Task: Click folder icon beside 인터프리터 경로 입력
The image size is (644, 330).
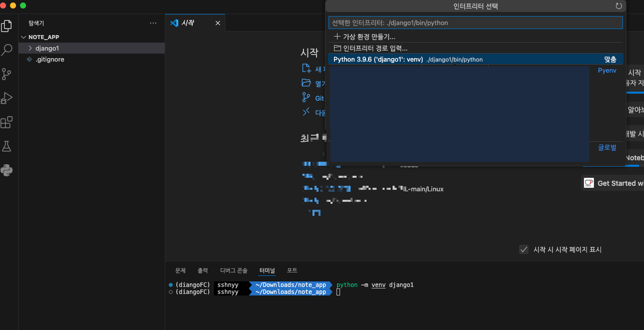Action: pyautogui.click(x=338, y=49)
